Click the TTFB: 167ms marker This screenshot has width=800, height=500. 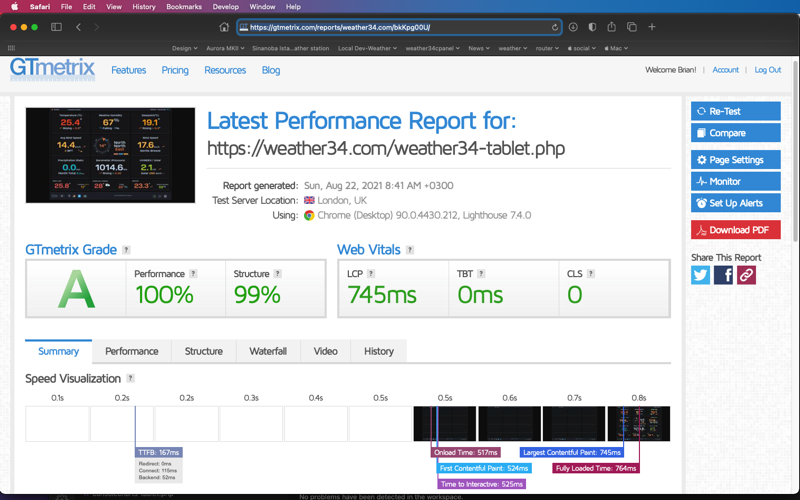(x=159, y=452)
